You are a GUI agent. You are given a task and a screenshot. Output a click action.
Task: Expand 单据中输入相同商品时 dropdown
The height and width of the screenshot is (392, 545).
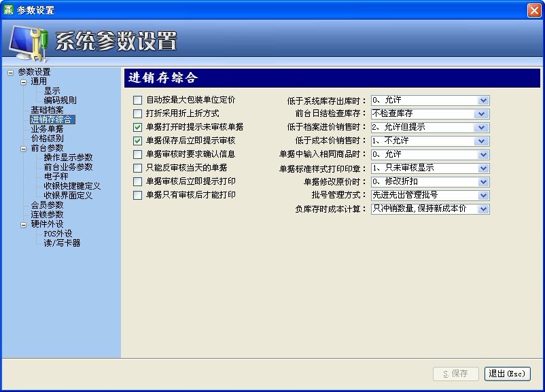[x=483, y=155]
